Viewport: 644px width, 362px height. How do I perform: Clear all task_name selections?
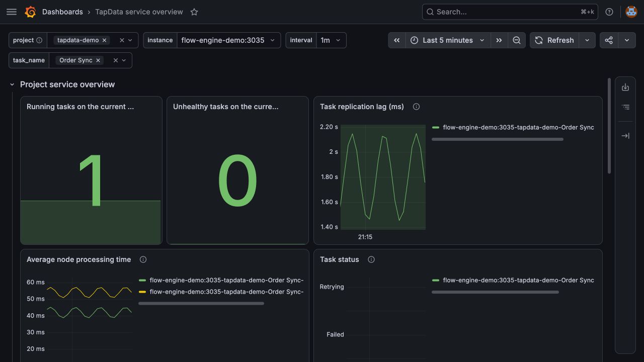point(115,60)
